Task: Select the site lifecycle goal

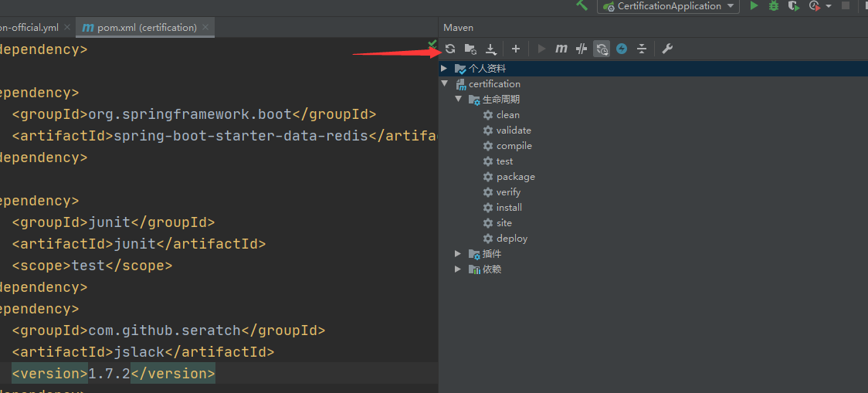Action: [x=504, y=223]
